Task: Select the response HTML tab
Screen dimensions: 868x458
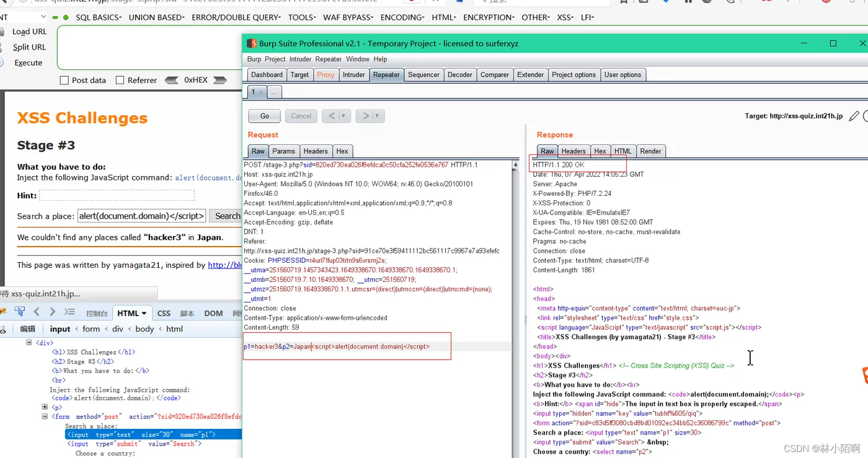Action: [623, 151]
